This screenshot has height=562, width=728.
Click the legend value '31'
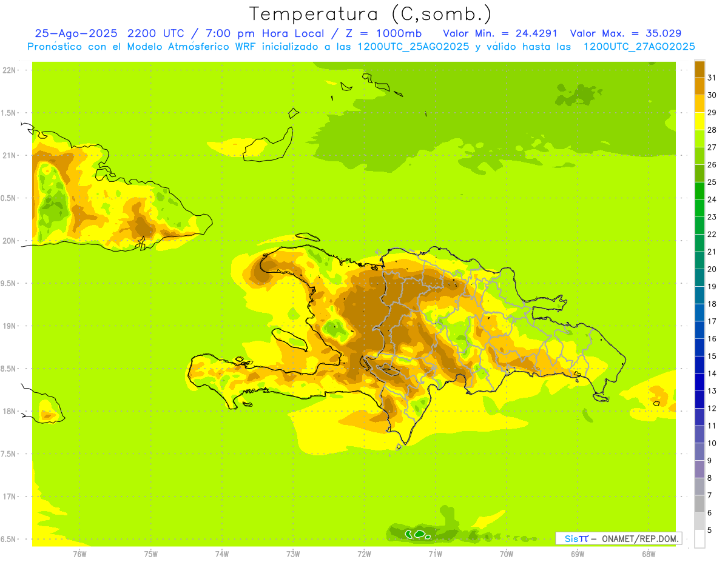point(712,78)
